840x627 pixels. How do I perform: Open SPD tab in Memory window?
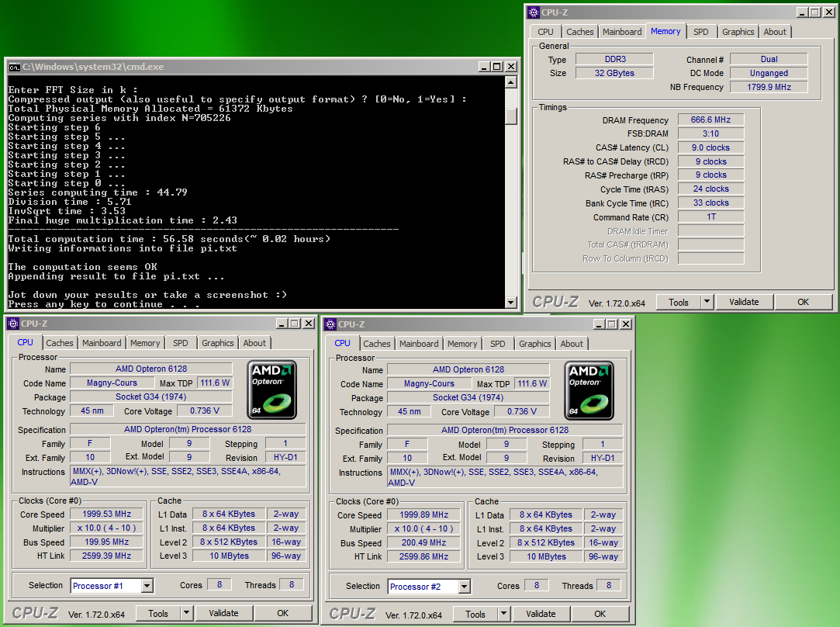click(x=700, y=32)
